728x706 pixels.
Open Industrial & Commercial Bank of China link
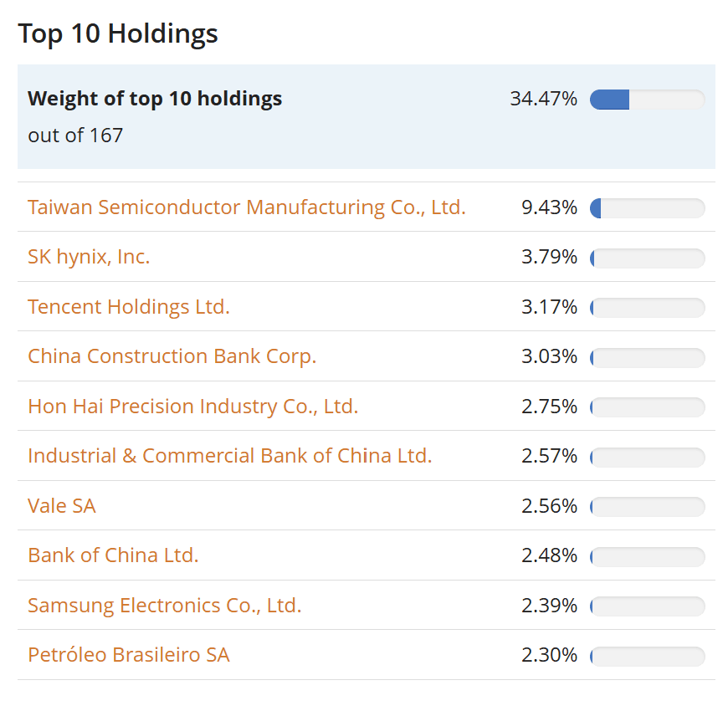point(229,456)
